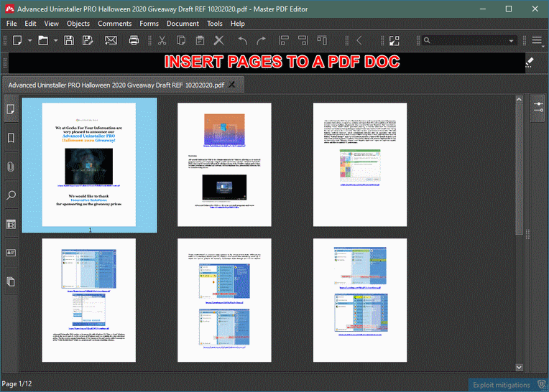Screen dimensions: 549x392
Task: Click the Align left objects icon
Action: (284, 40)
